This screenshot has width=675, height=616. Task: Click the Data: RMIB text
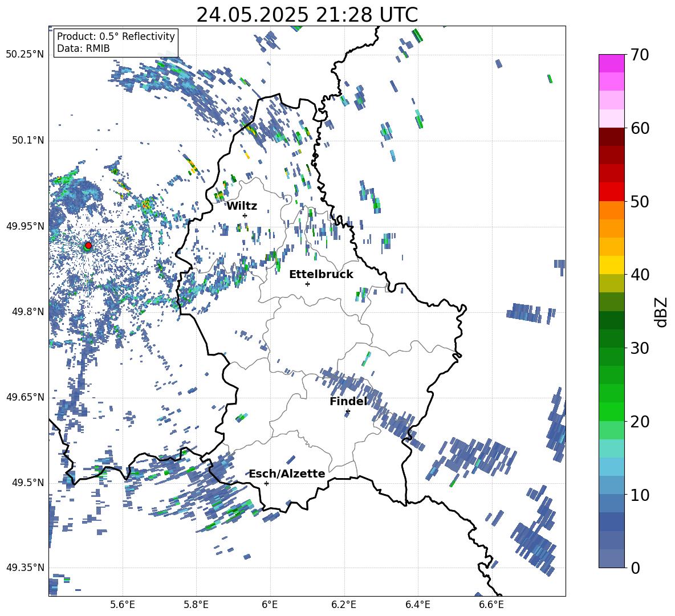click(x=83, y=48)
